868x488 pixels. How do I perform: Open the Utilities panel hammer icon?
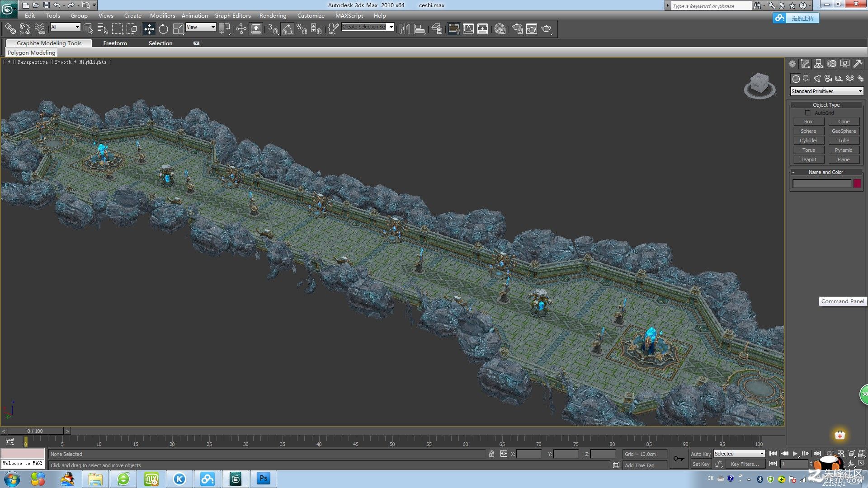tap(858, 64)
